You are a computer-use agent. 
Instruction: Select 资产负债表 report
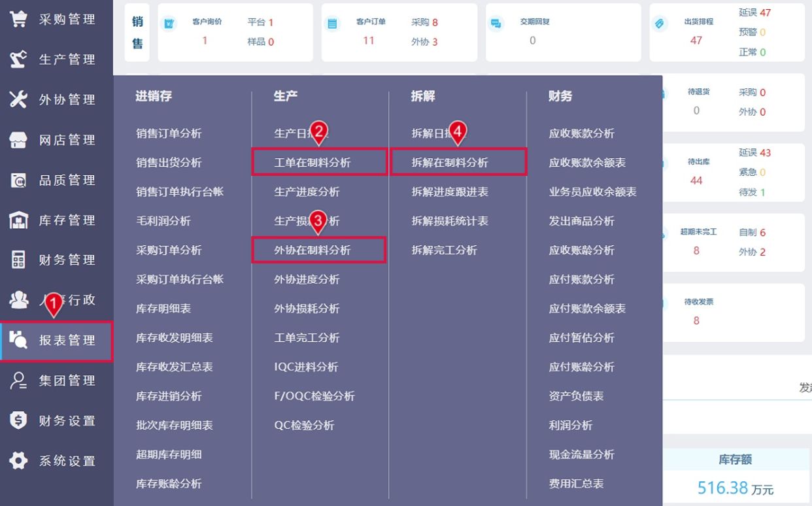click(576, 396)
